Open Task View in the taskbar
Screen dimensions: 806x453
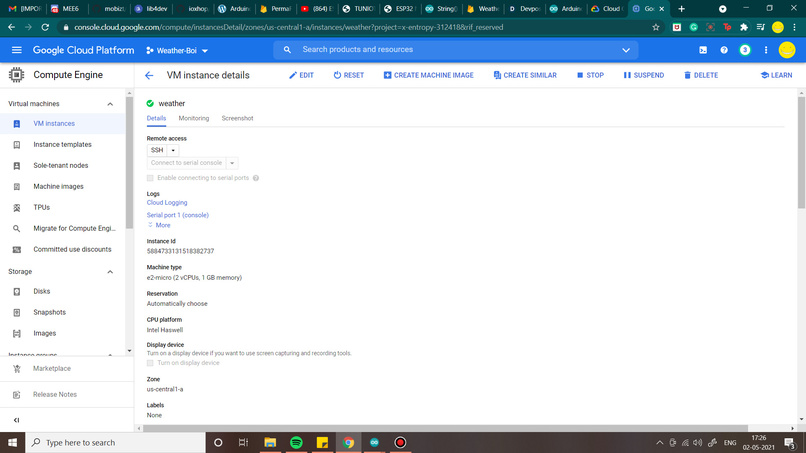244,442
